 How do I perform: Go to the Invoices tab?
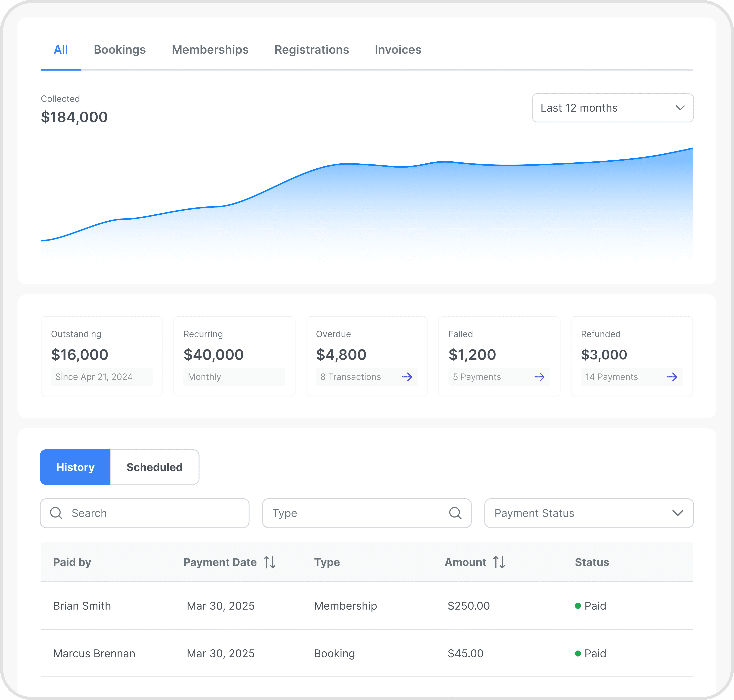click(398, 50)
